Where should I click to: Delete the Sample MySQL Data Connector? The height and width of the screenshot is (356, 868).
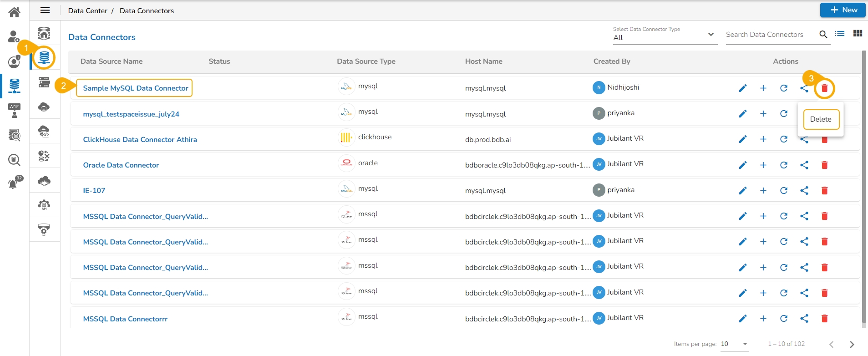[x=824, y=88]
